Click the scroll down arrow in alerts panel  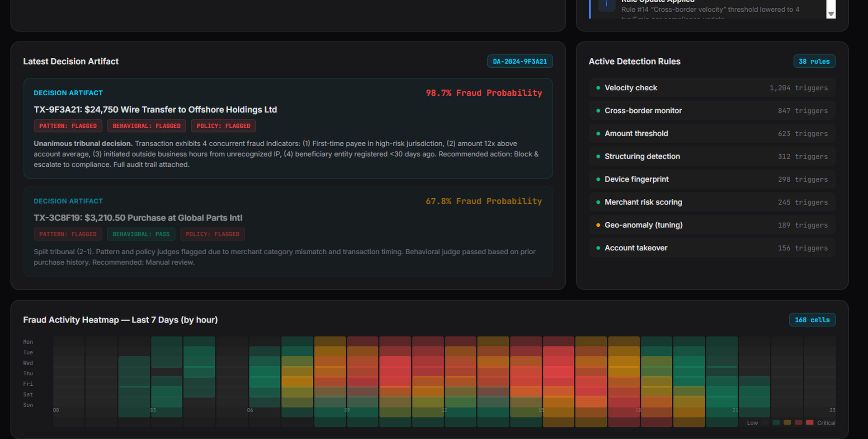pos(830,14)
